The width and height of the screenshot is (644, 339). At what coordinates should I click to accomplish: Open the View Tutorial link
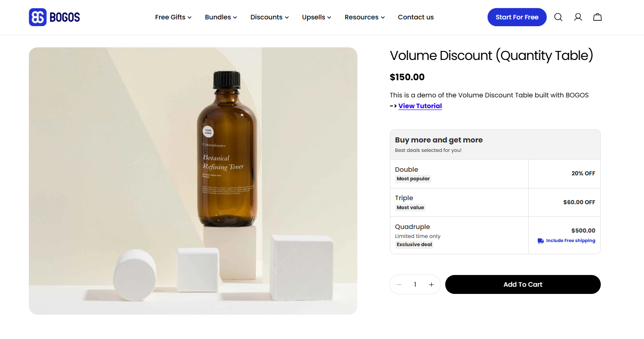click(x=420, y=105)
